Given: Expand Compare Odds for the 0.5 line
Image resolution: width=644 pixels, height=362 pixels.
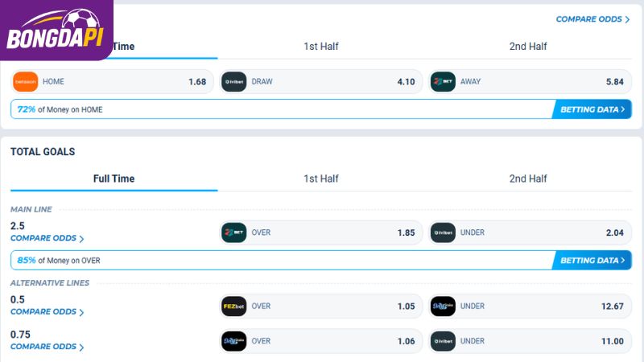Looking at the screenshot, I should [47, 312].
